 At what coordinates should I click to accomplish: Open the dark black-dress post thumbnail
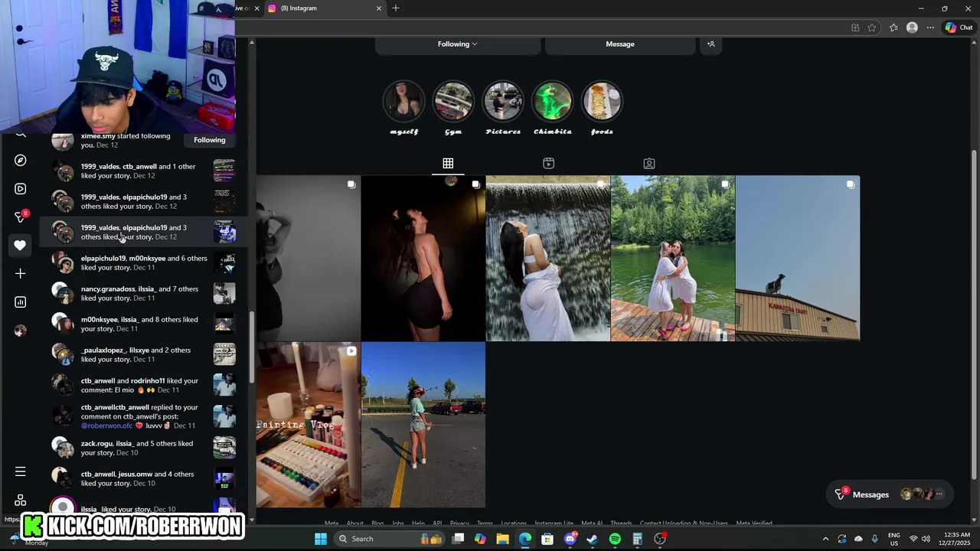[423, 259]
